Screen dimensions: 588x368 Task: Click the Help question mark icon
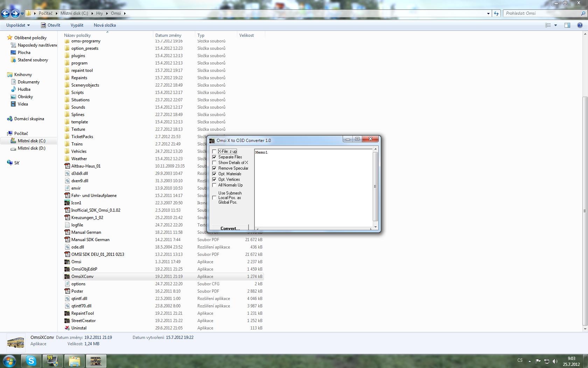580,25
